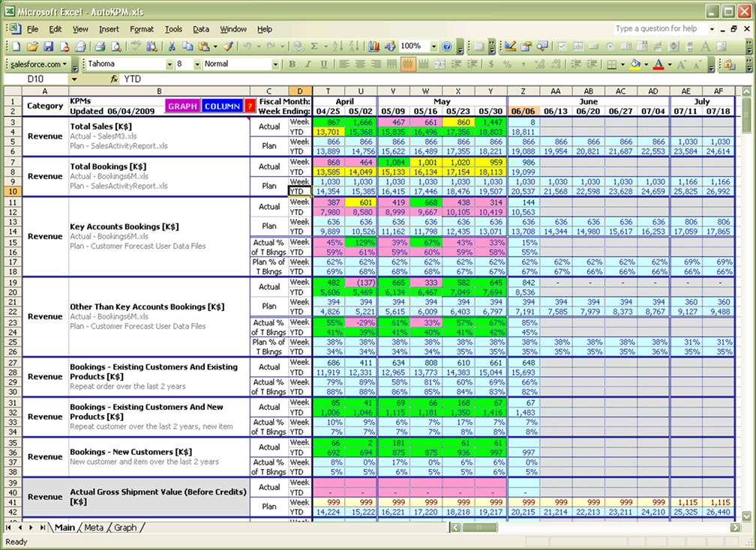Apply Currency Style dollar icon

(491, 64)
